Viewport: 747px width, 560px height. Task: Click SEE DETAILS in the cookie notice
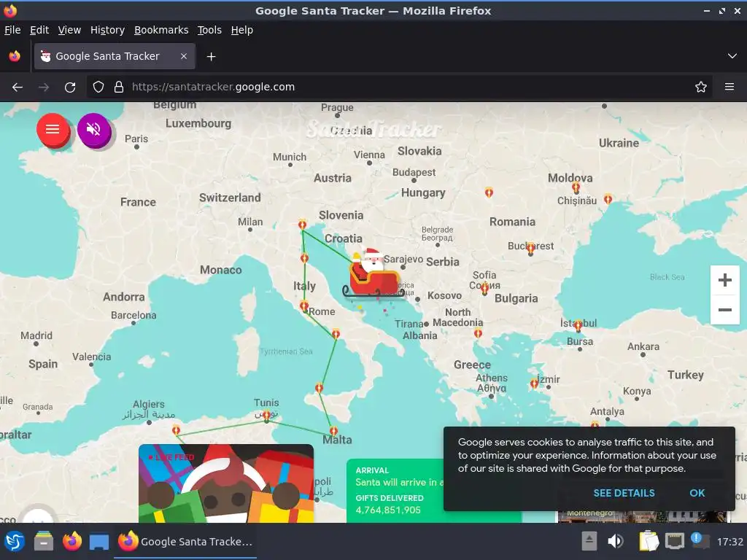click(624, 493)
